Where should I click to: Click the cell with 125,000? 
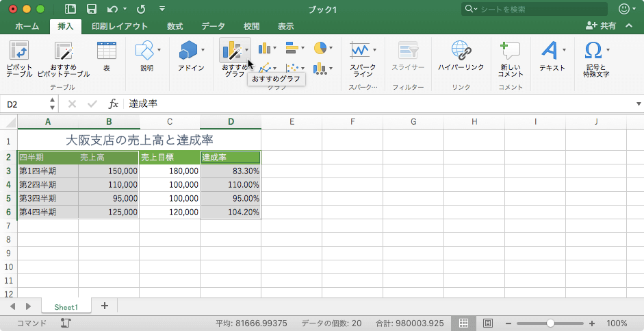109,212
